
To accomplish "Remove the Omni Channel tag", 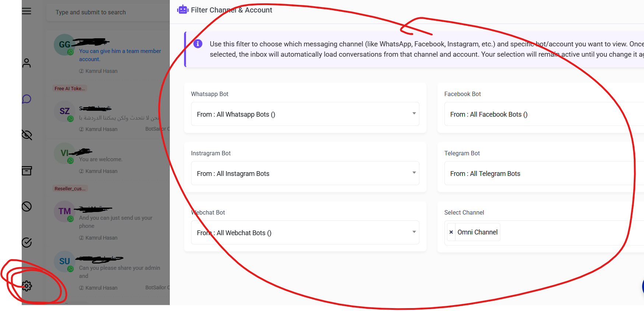I will coord(451,232).
